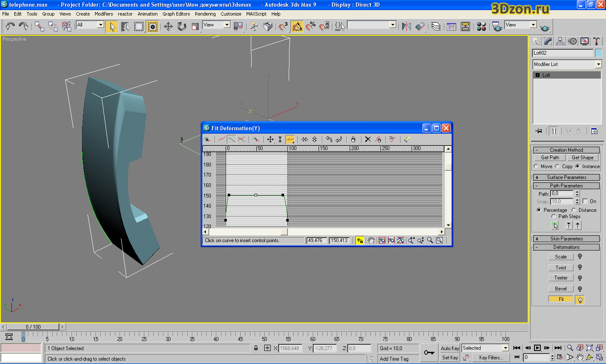This screenshot has height=364, width=606.
Task: Open the Hierarchy panel tab
Action: (x=560, y=41)
